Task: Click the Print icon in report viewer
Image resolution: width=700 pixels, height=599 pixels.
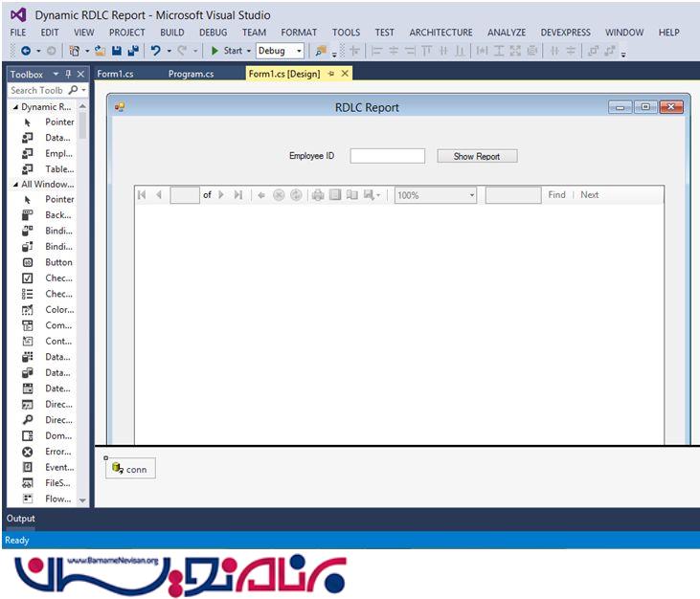Action: (318, 195)
